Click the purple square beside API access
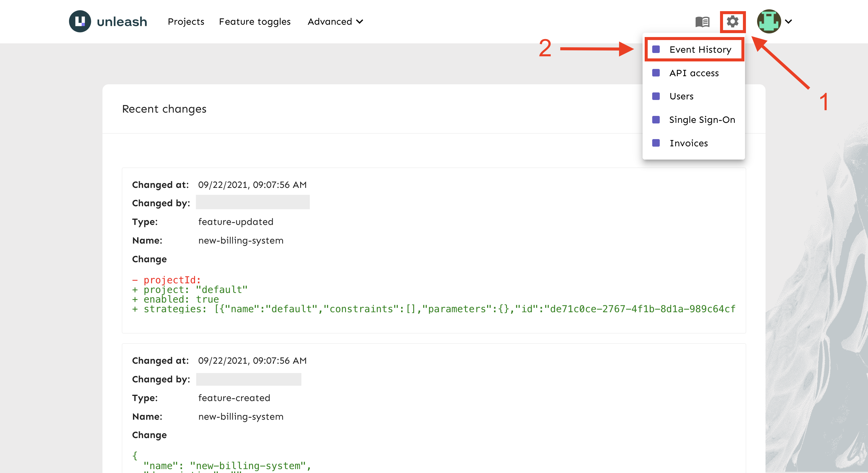 coord(656,73)
